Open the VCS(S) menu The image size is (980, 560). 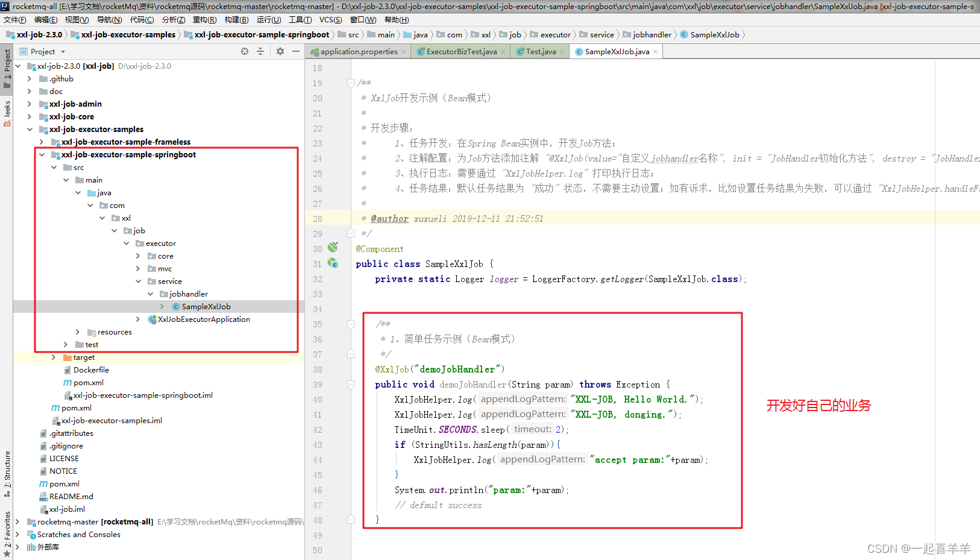331,20
